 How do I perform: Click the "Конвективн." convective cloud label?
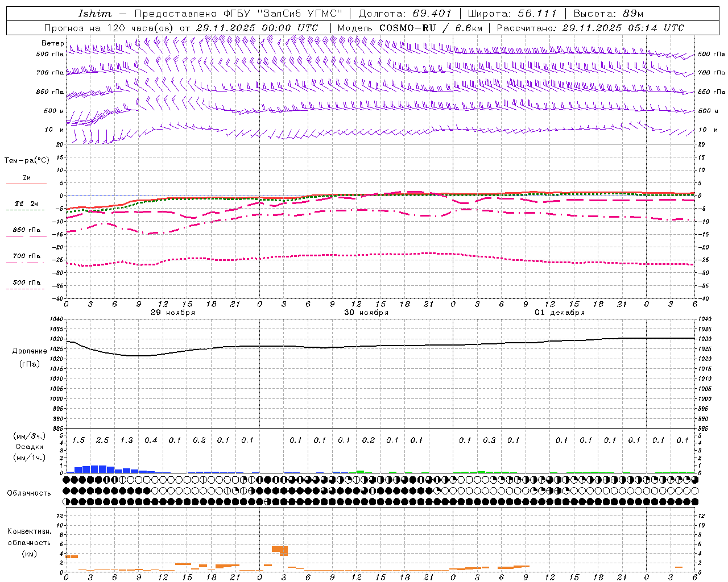click(29, 531)
